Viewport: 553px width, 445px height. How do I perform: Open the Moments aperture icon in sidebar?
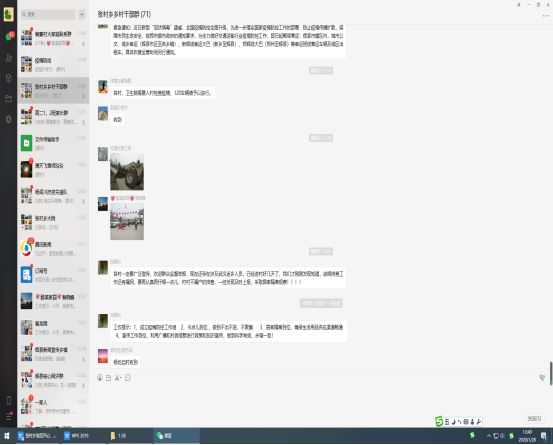[9, 119]
